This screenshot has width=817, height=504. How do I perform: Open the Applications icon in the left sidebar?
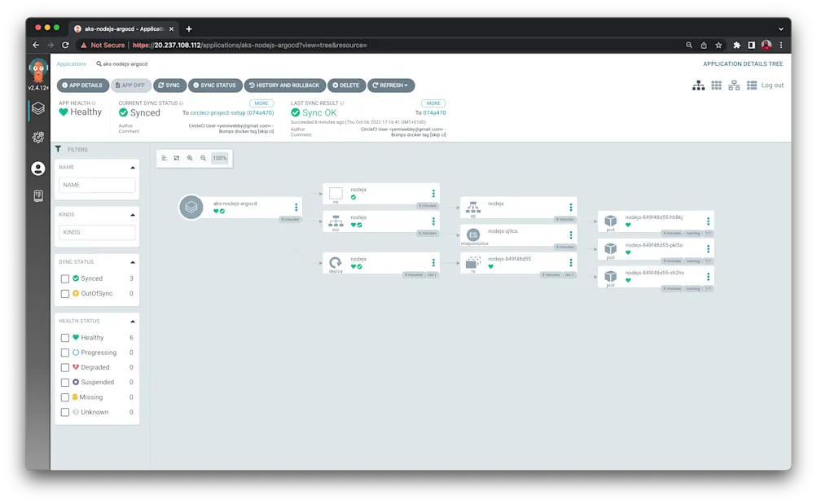coord(37,107)
